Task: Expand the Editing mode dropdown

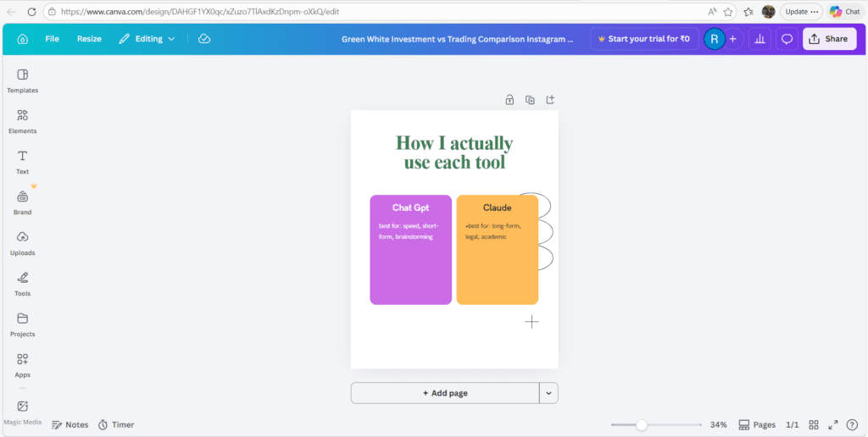Action: [147, 39]
